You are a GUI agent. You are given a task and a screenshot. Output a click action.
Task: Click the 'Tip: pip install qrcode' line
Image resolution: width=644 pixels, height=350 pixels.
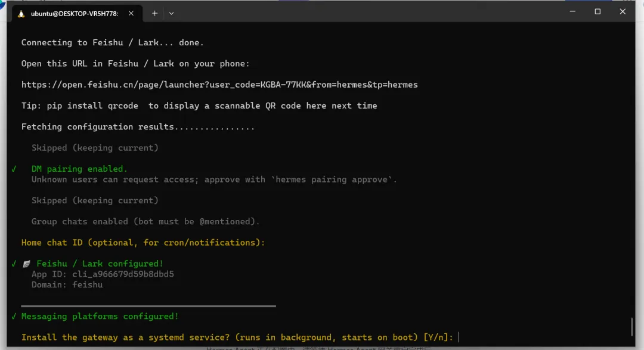coord(199,106)
